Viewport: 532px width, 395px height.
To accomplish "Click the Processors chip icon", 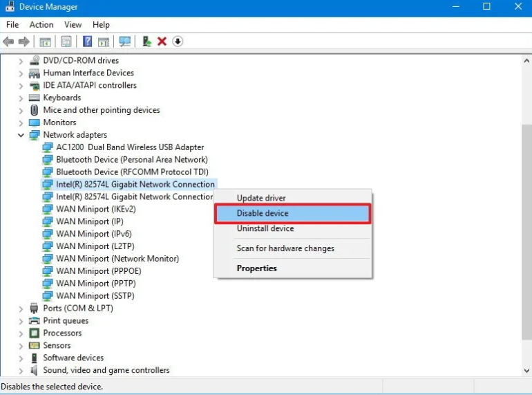I will coord(35,333).
